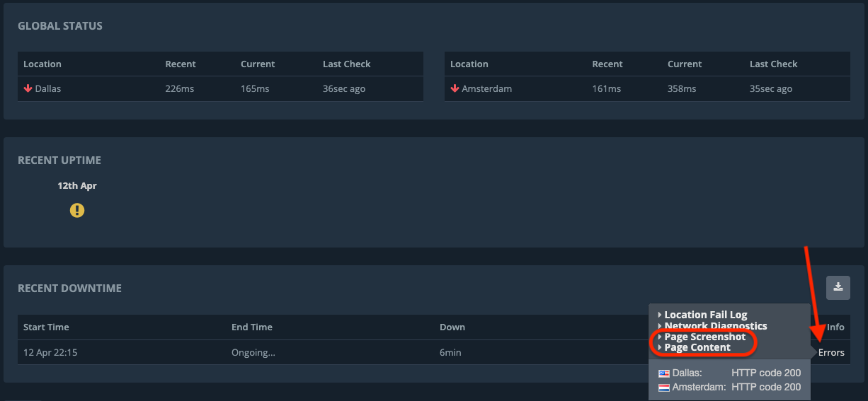Click the 12 Apr 22:15 downtime entry

[x=50, y=352]
